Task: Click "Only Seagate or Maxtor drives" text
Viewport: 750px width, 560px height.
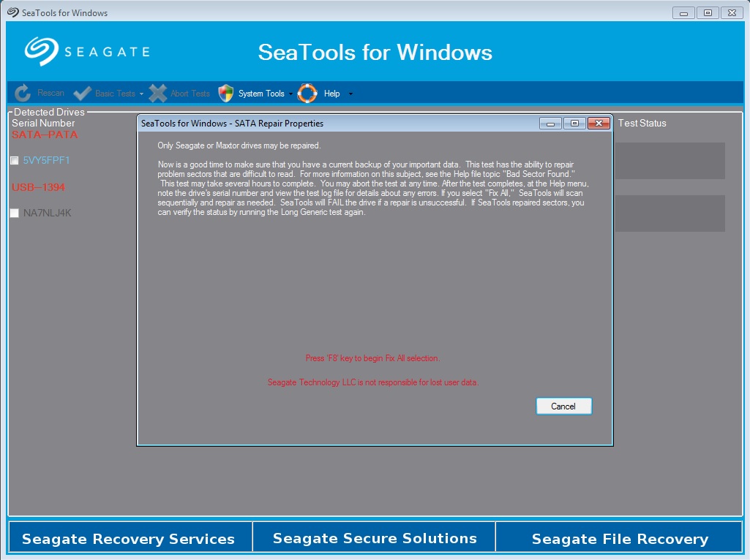Action: 239,145
